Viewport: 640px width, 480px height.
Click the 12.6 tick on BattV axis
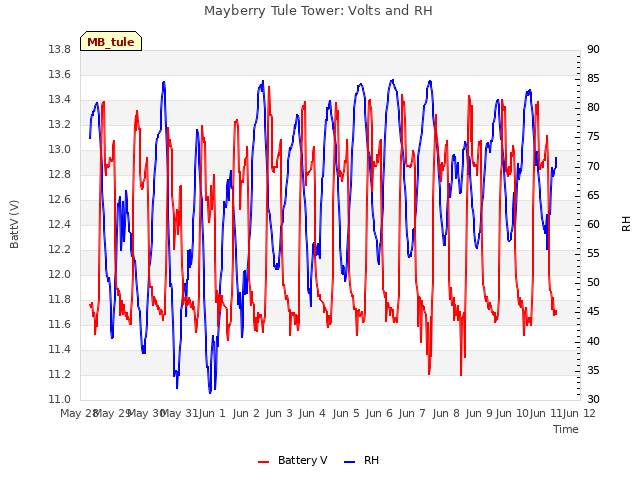pyautogui.click(x=60, y=200)
